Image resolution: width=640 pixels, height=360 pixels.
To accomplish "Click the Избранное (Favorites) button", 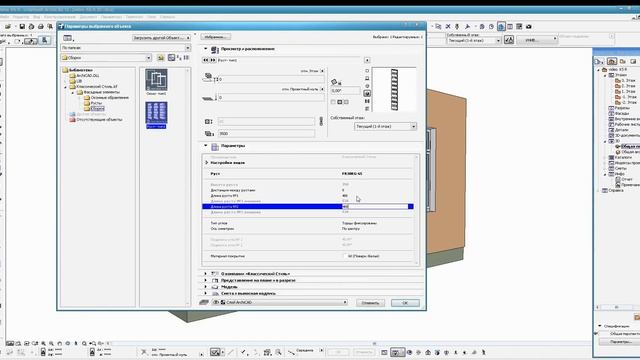I will tap(216, 37).
